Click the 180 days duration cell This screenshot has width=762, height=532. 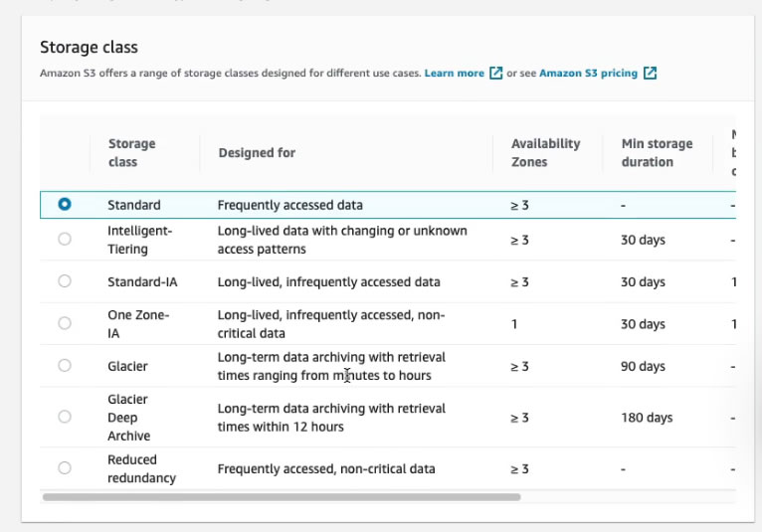(x=647, y=418)
